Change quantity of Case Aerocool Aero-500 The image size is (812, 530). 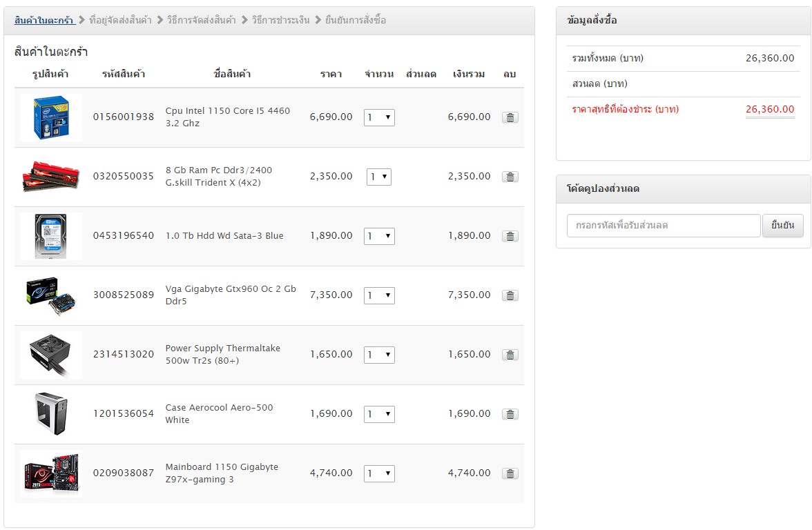point(379,414)
